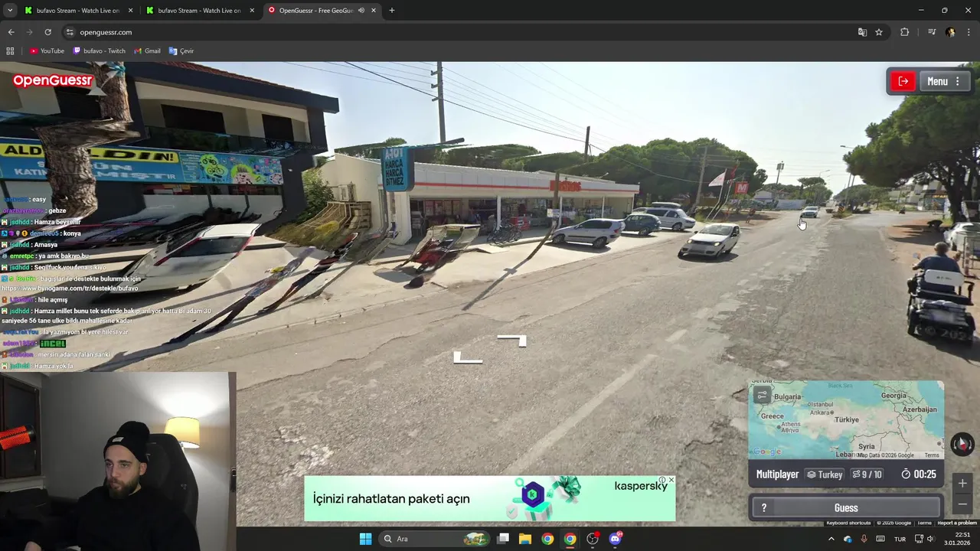
Task: Go forward in browser history
Action: [x=29, y=32]
